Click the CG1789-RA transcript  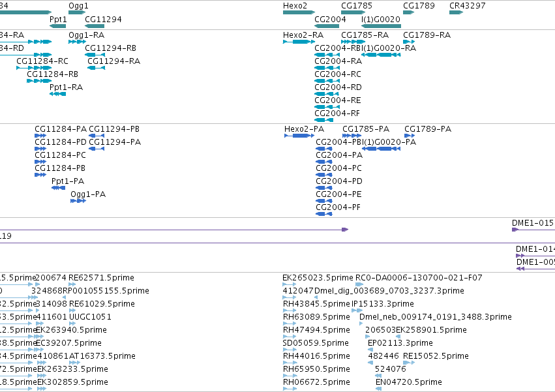[x=409, y=42]
